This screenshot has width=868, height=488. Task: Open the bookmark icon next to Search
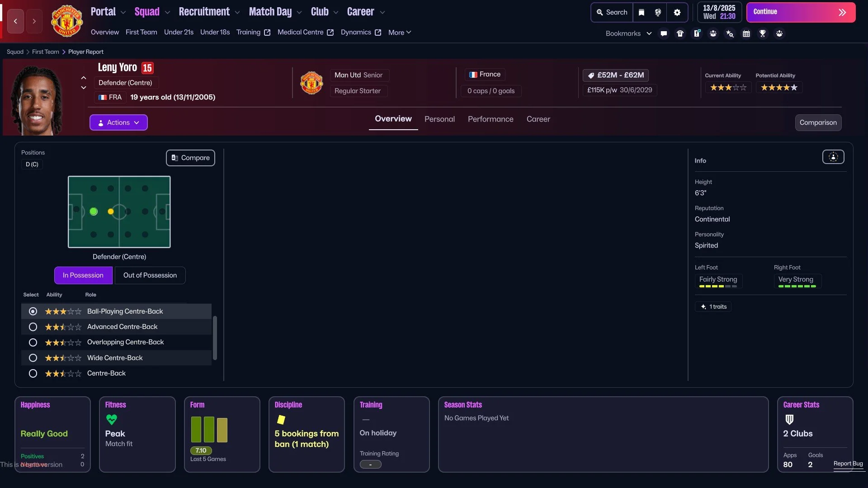641,12
